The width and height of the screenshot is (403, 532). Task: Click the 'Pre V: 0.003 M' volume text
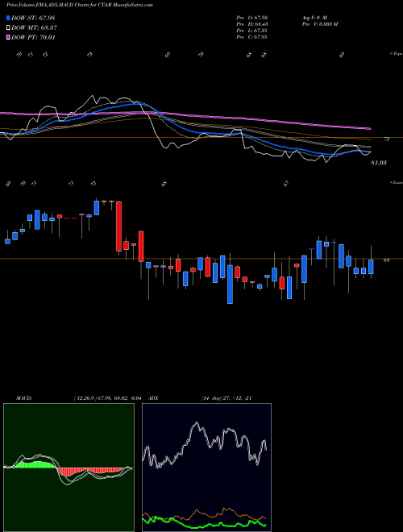(319, 23)
